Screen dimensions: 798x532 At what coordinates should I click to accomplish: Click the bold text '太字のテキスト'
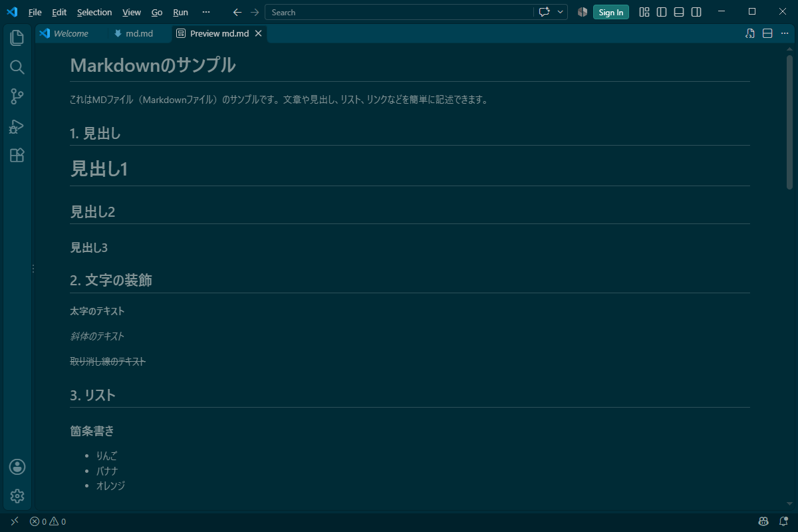(97, 311)
